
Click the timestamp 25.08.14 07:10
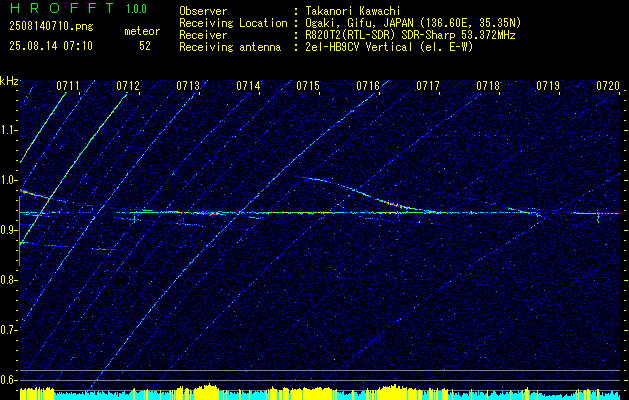[51, 46]
